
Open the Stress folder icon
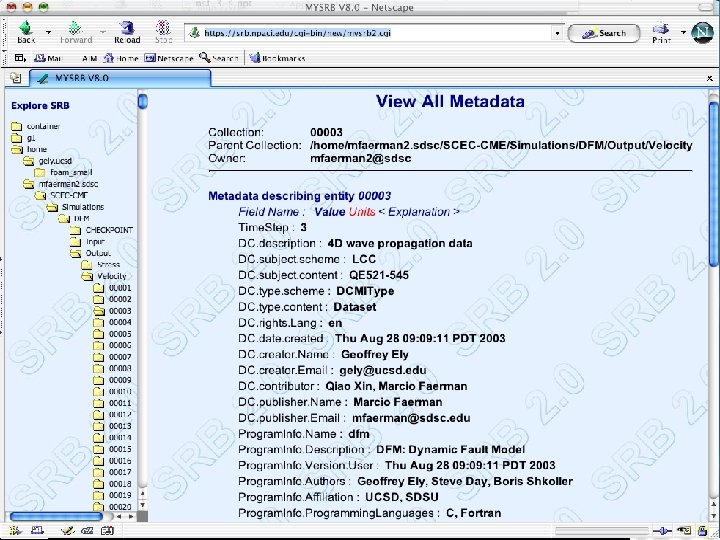coord(87,264)
